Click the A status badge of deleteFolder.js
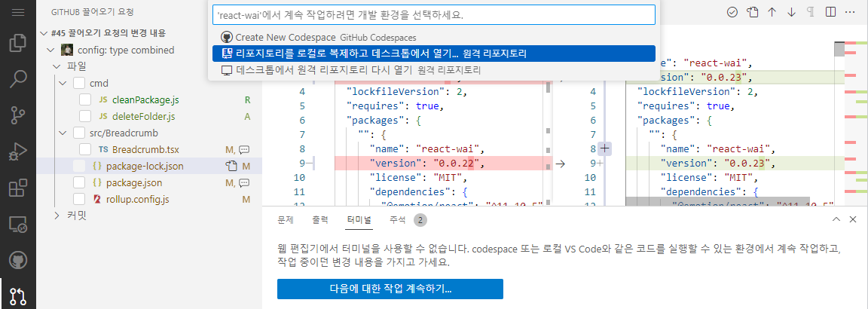Image resolution: width=868 pixels, height=309 pixels. (x=247, y=116)
